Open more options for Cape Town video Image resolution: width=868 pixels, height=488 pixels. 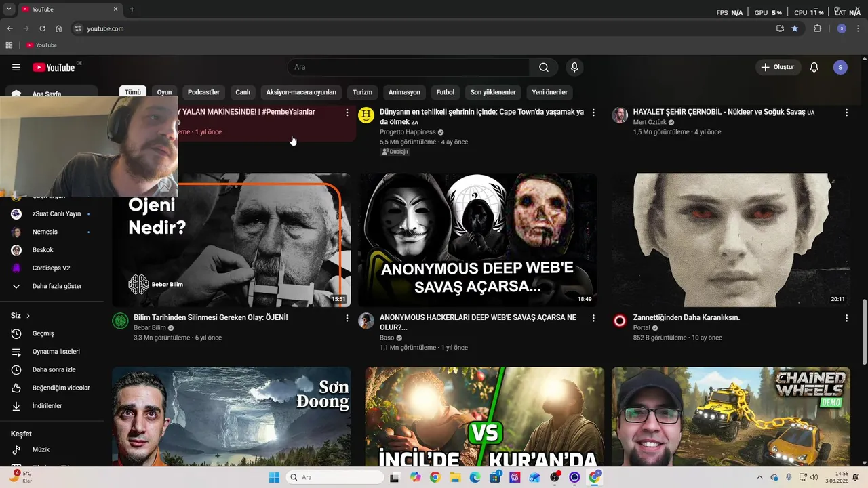[593, 113]
